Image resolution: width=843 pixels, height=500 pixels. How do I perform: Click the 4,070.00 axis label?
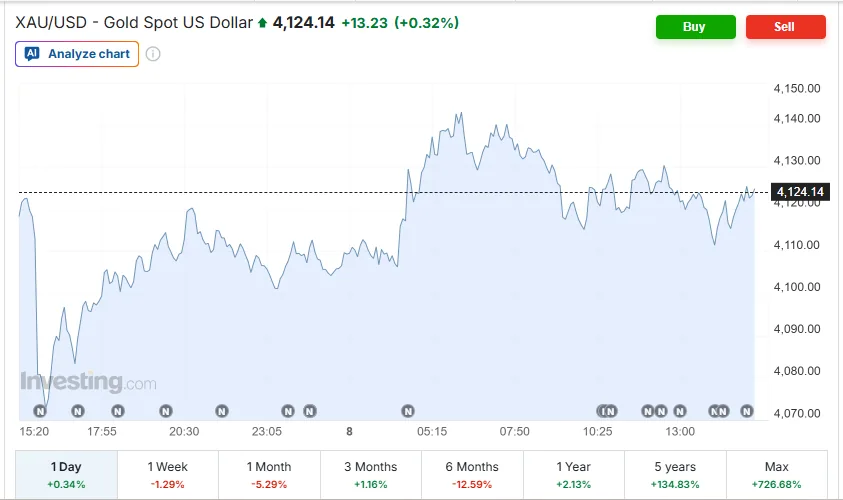797,413
